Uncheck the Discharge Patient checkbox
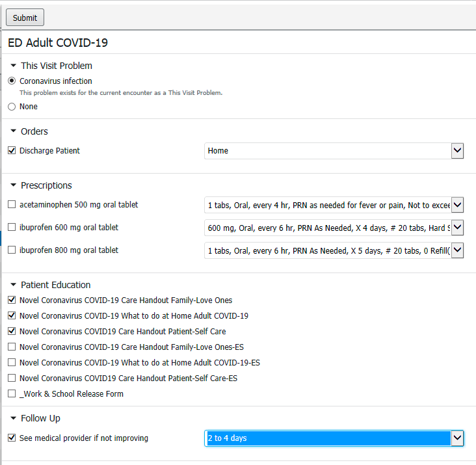 (x=12, y=151)
